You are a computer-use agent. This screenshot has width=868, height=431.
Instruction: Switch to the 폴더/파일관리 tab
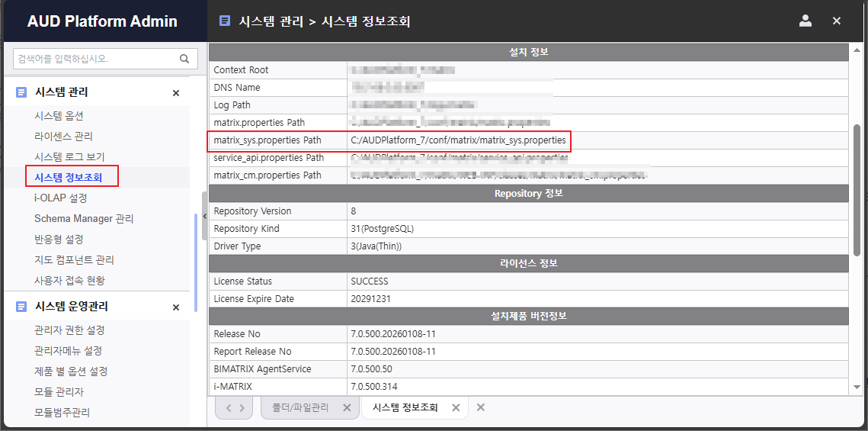301,408
